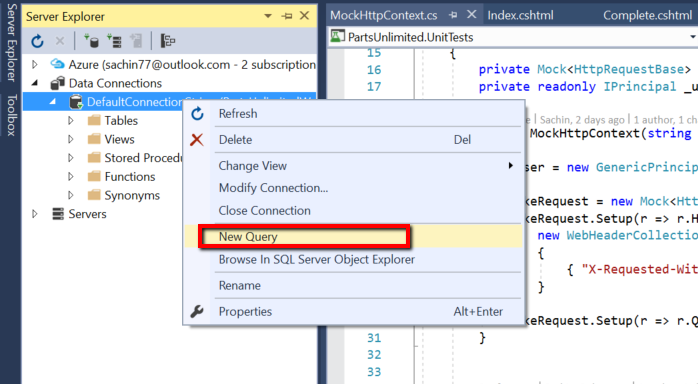Expand the Azure subscriptions node
698x384 pixels.
tap(35, 65)
